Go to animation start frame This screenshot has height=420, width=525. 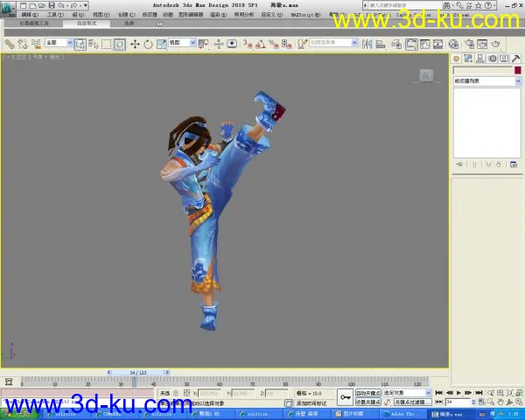click(439, 393)
